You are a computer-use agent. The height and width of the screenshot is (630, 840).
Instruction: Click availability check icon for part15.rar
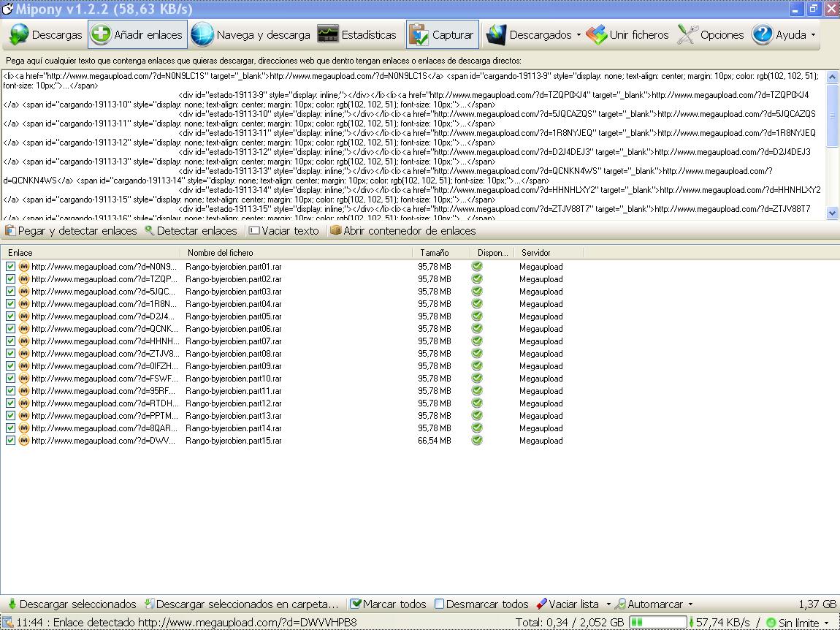[x=477, y=440]
